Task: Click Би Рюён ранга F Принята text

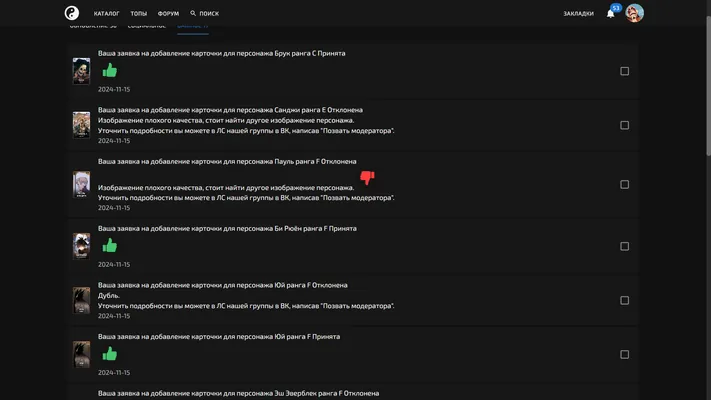Action: coord(227,228)
